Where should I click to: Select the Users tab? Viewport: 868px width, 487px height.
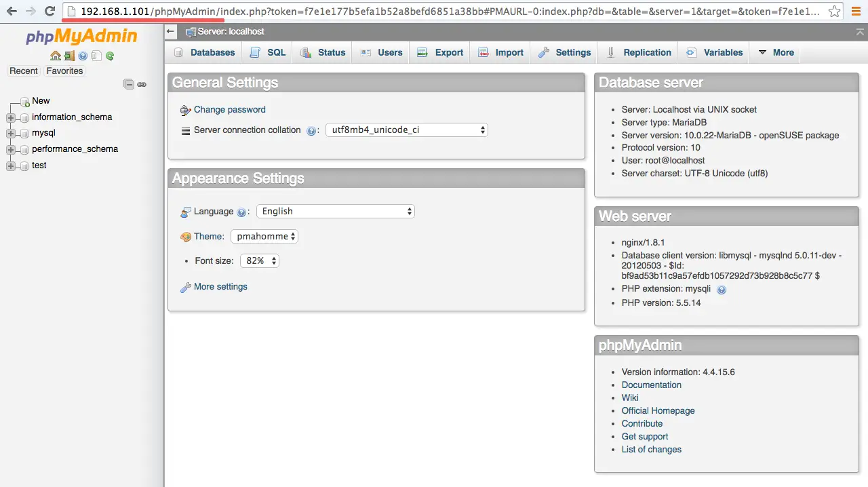[x=380, y=52]
